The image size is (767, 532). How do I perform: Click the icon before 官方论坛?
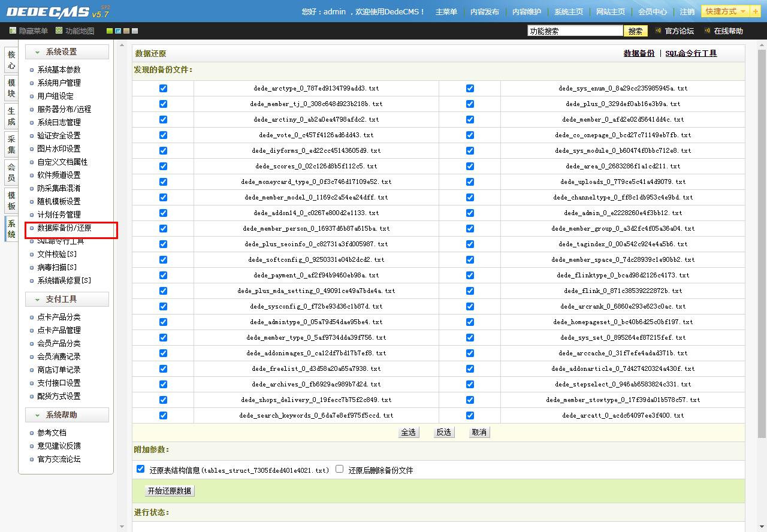tap(658, 31)
